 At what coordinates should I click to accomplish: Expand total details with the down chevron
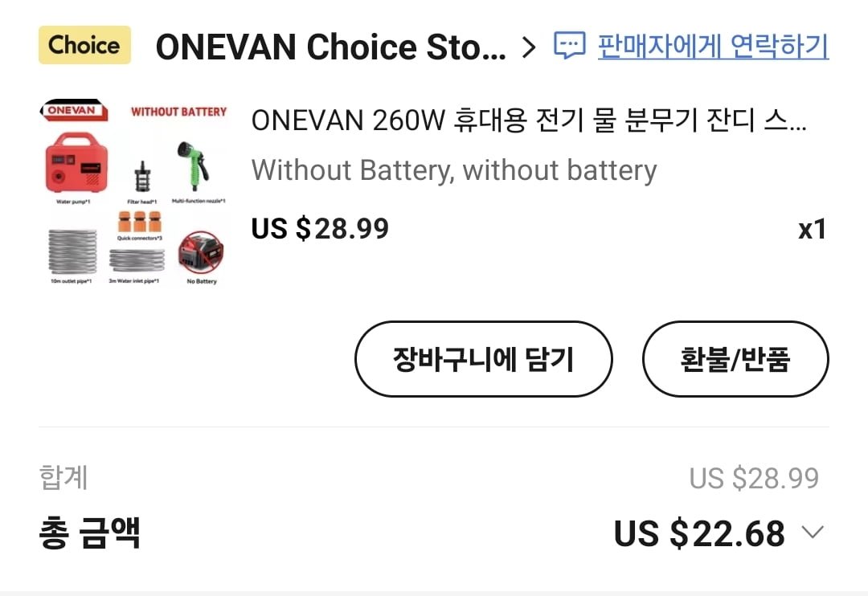(x=813, y=533)
